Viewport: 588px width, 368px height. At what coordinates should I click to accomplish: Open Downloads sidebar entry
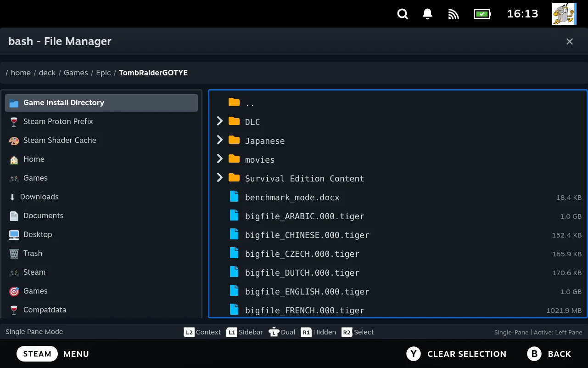pyautogui.click(x=101, y=197)
